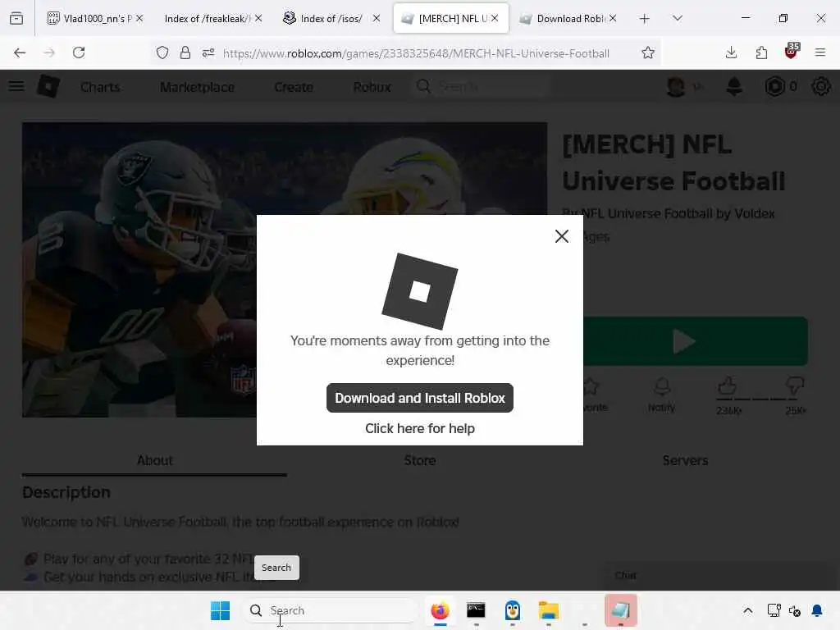Bookmark this page with the star
840x630 pixels.
648,52
